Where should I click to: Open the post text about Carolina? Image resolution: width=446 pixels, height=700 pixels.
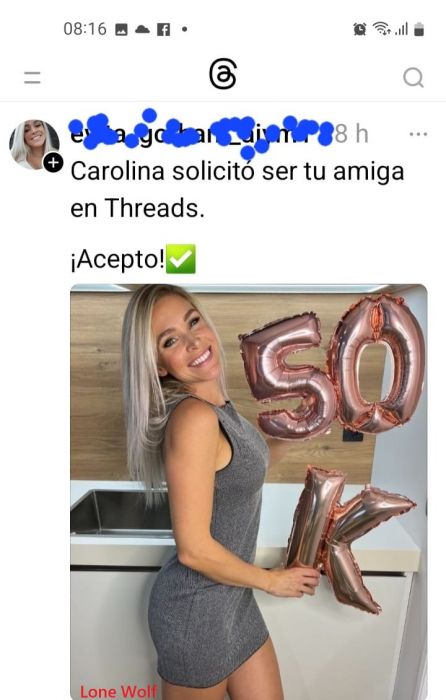click(237, 190)
